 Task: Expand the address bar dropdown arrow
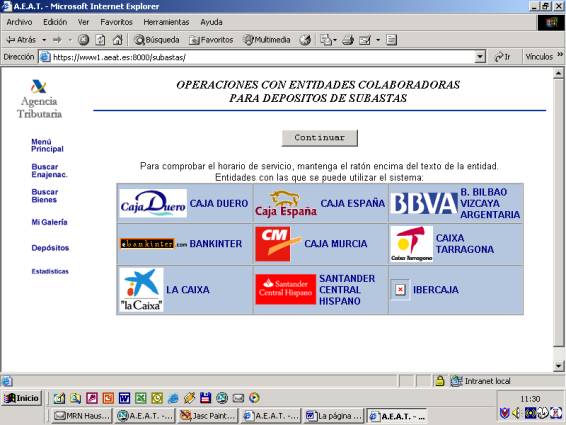(x=480, y=57)
